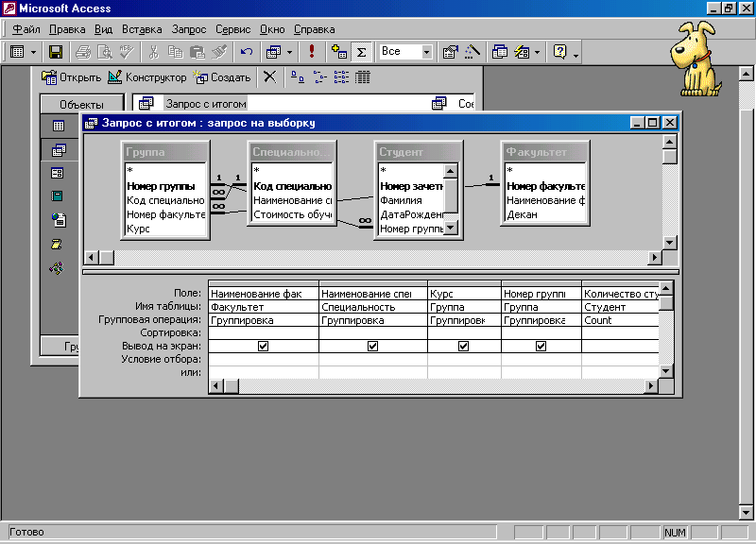Click the Count group operation cell
Image resolution: width=756 pixels, height=544 pixels.
620,320
